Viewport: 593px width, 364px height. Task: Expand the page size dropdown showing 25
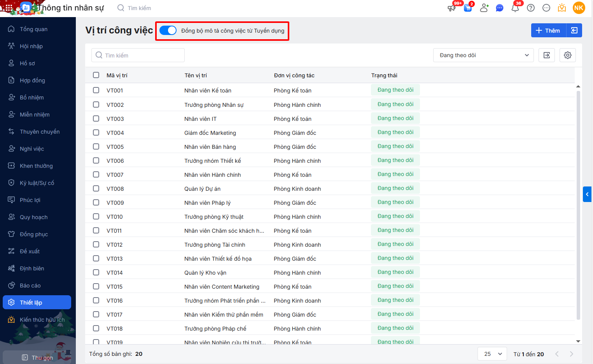[492, 354]
